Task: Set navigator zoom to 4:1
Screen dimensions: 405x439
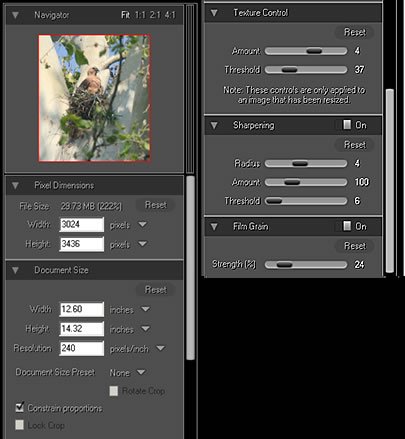Action: (x=170, y=15)
